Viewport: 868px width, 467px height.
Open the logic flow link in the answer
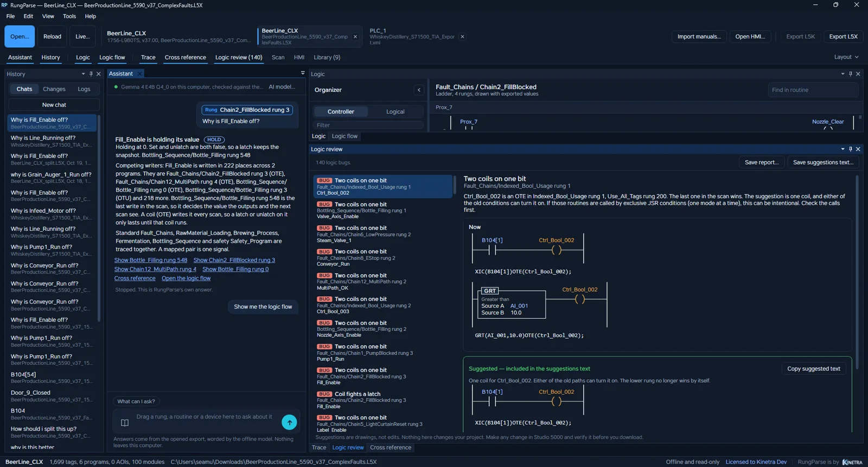point(186,279)
